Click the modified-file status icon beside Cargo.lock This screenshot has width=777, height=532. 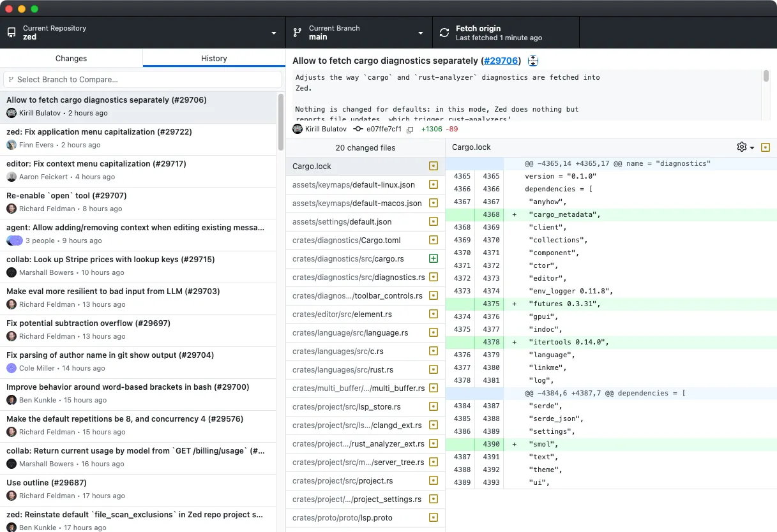434,166
